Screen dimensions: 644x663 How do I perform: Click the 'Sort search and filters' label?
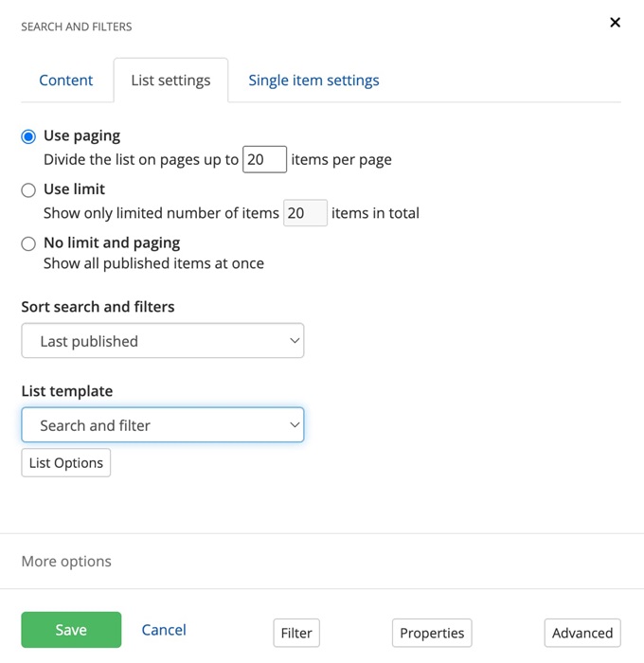[x=98, y=307]
